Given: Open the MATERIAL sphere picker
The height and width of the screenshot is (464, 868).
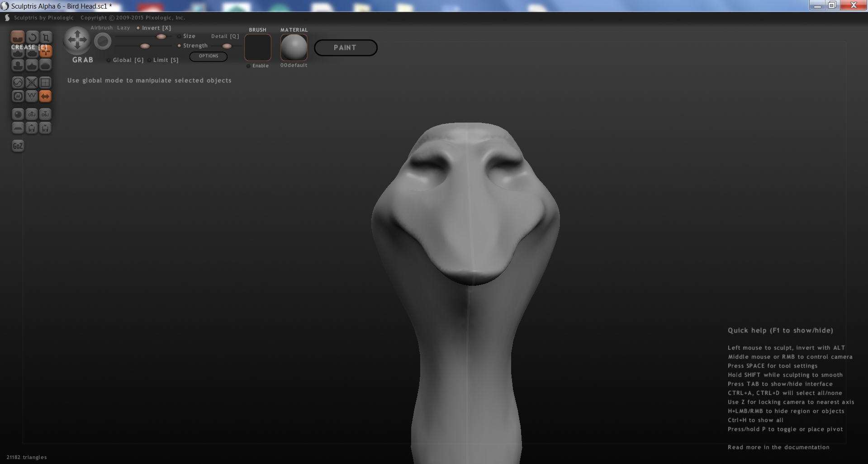Looking at the screenshot, I should [294, 47].
